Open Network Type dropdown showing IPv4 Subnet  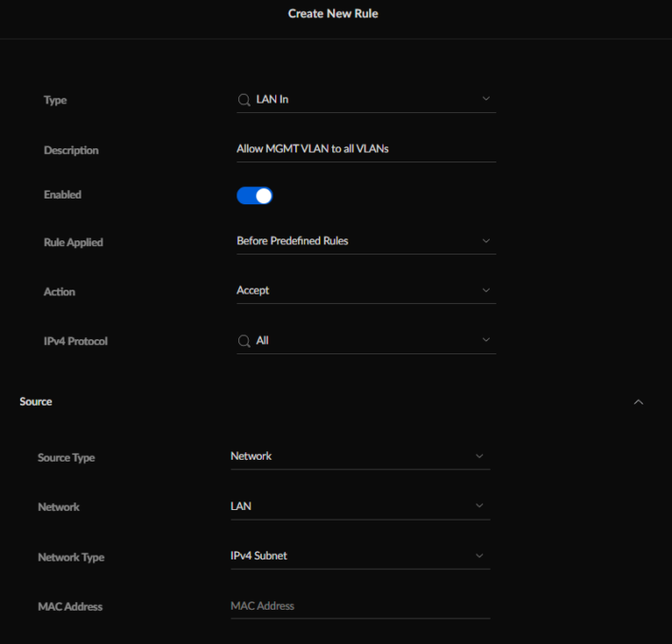coord(360,556)
